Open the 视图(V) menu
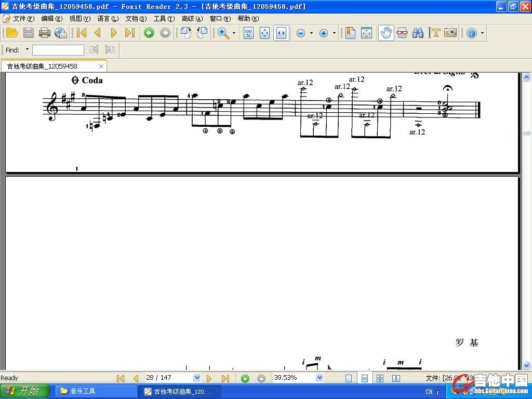 pos(80,18)
